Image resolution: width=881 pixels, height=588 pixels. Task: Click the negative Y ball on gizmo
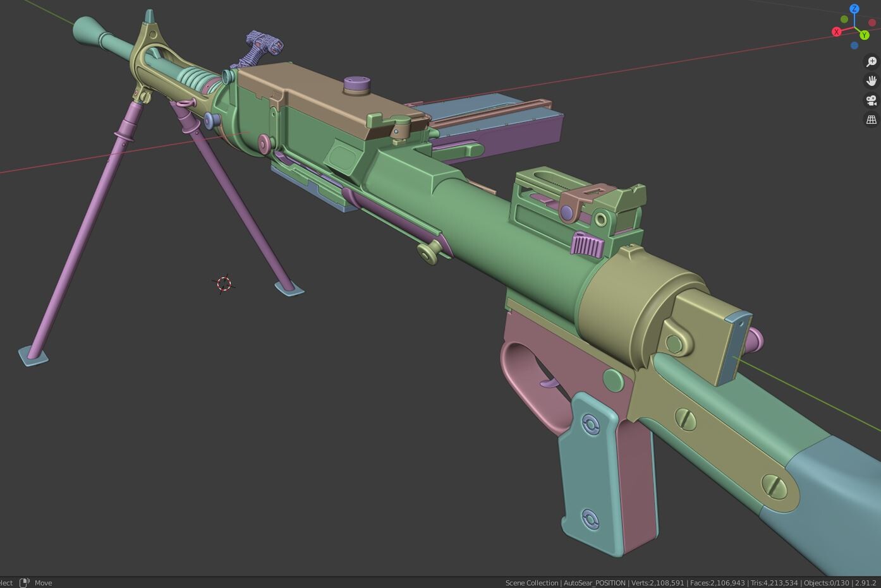pyautogui.click(x=844, y=18)
